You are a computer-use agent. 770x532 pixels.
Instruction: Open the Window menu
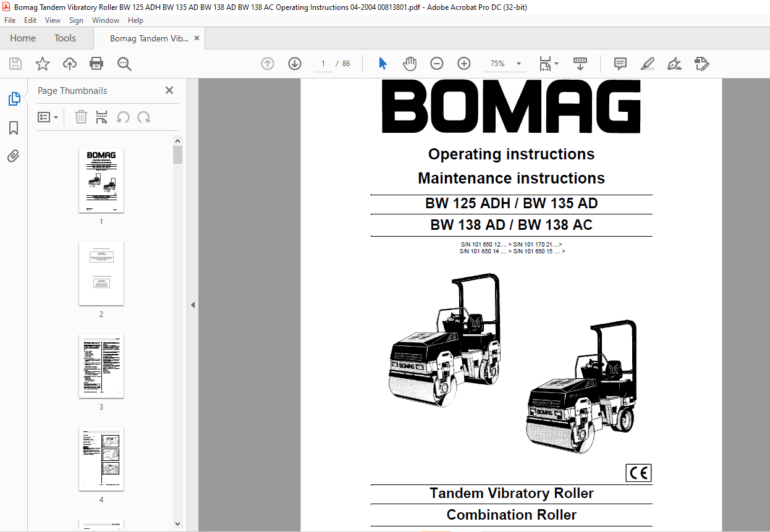106,20
